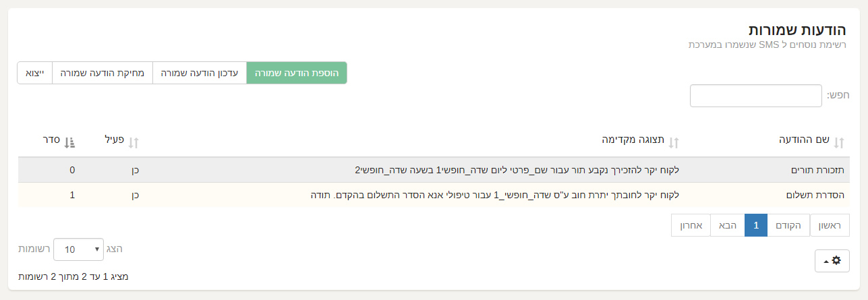Click descending sort icon for סדר column

coord(70,142)
